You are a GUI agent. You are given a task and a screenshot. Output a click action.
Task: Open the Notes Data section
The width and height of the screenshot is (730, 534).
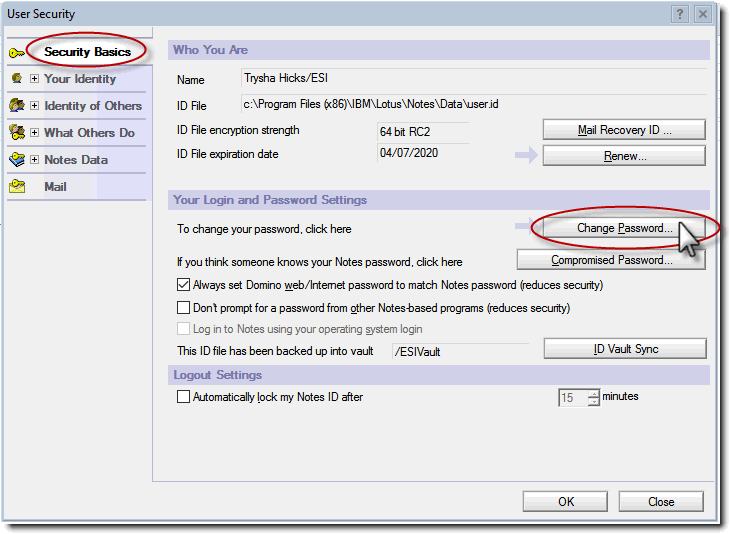pos(76,160)
